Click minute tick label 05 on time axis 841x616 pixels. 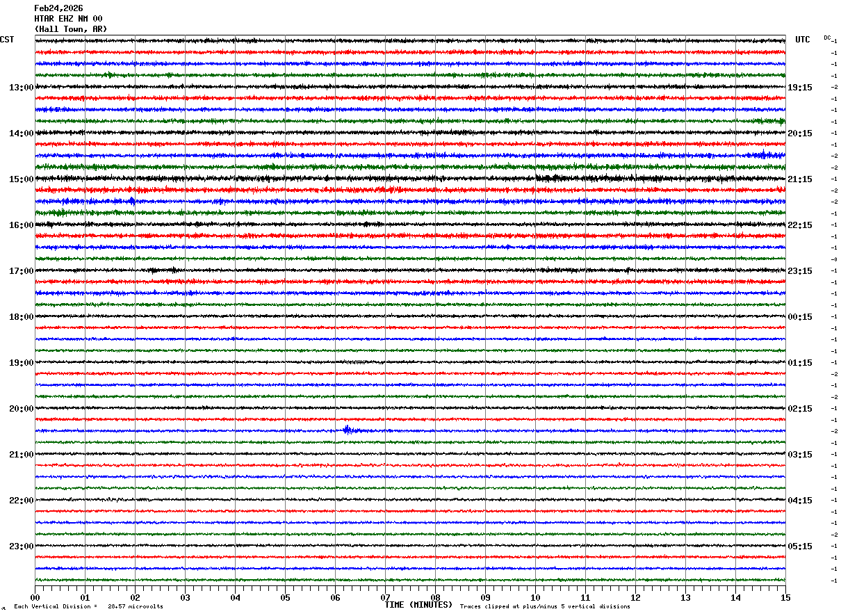pos(285,597)
